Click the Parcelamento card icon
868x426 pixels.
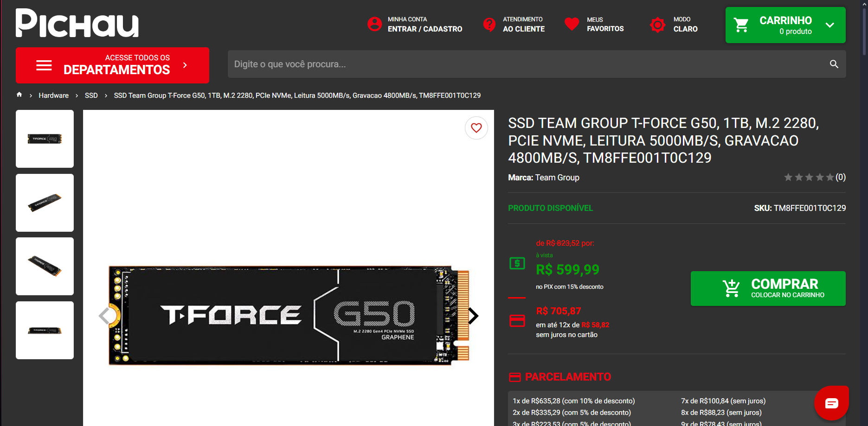(514, 377)
